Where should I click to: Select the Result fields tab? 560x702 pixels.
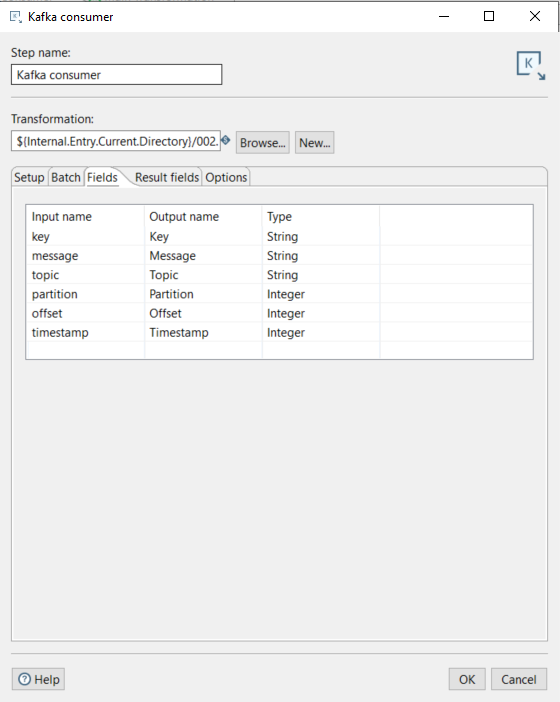[x=167, y=177]
